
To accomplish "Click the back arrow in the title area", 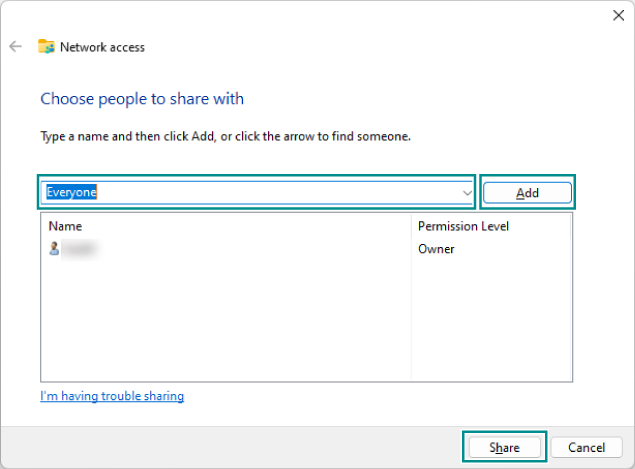I will click(15, 47).
